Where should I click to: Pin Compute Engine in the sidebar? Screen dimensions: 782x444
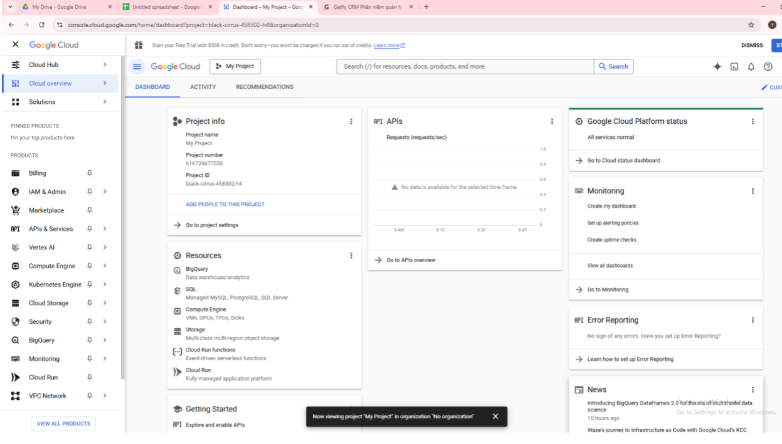coord(90,266)
